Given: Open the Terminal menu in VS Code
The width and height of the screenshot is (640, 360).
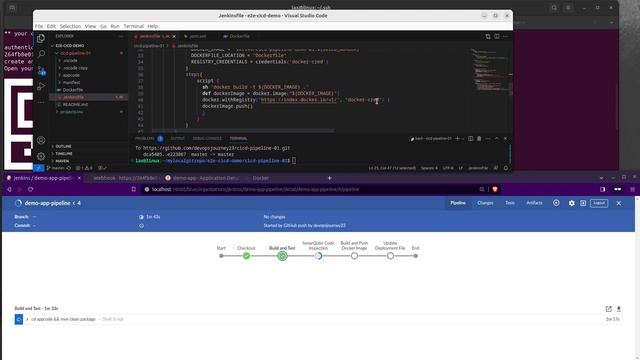Looking at the screenshot, I should (133, 26).
